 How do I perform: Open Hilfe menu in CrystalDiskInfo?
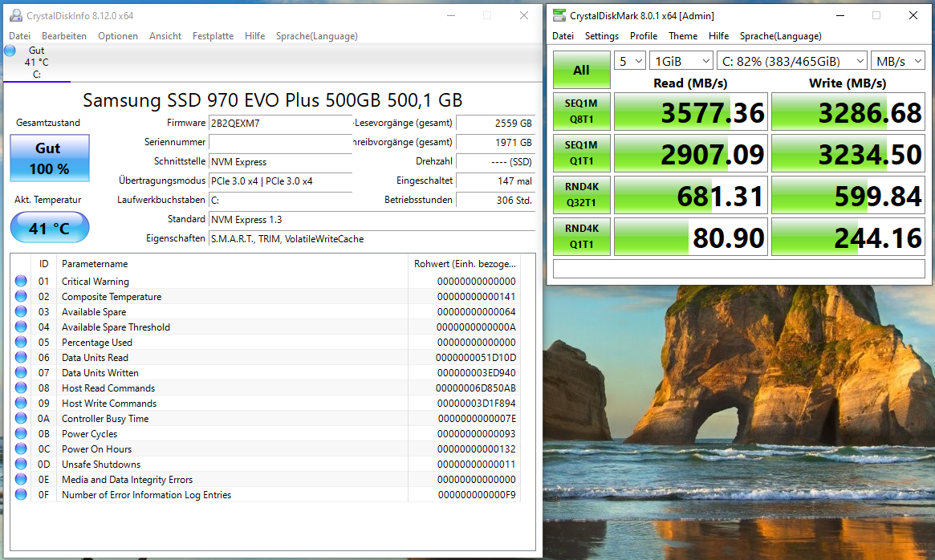pyautogui.click(x=254, y=36)
